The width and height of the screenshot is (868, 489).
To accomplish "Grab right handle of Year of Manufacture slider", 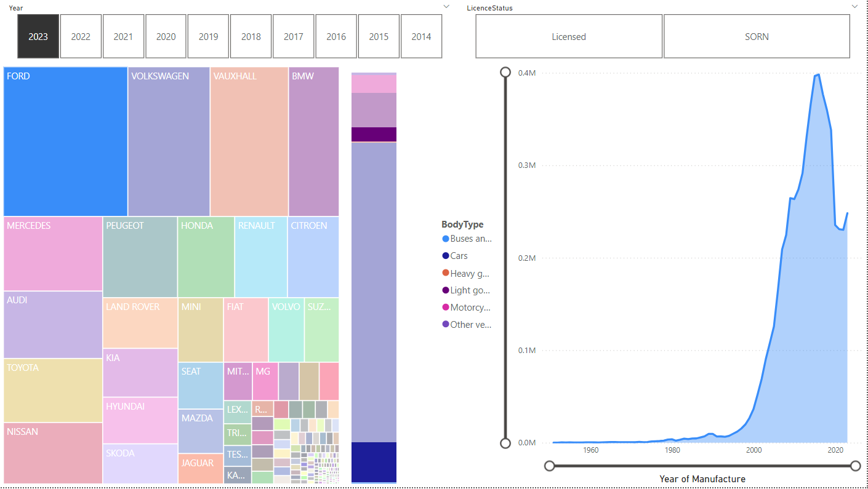I will point(855,466).
